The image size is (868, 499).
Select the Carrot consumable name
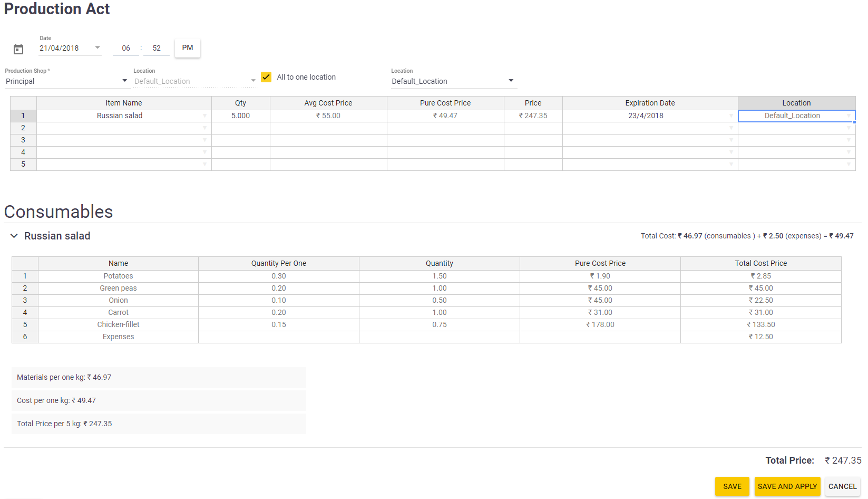[119, 312]
